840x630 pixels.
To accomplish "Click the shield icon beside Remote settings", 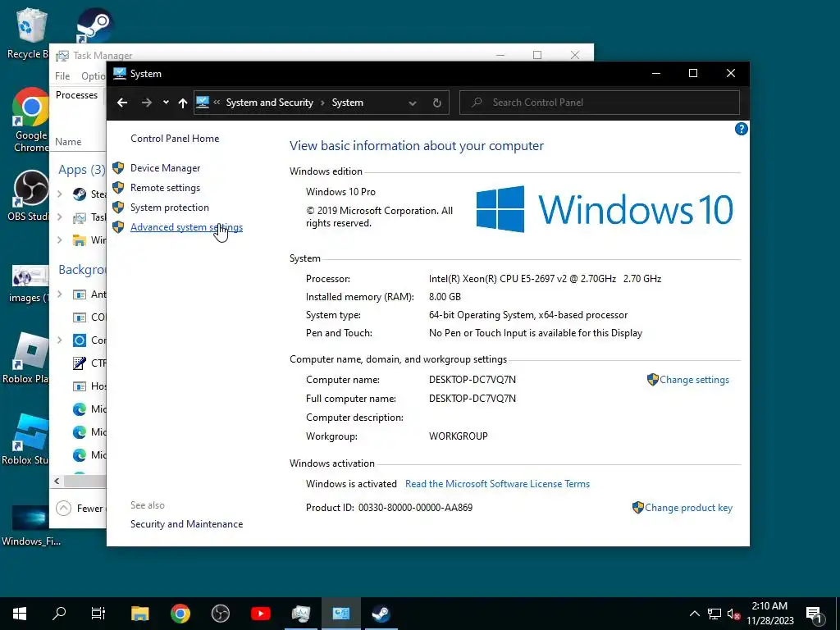I will click(118, 188).
